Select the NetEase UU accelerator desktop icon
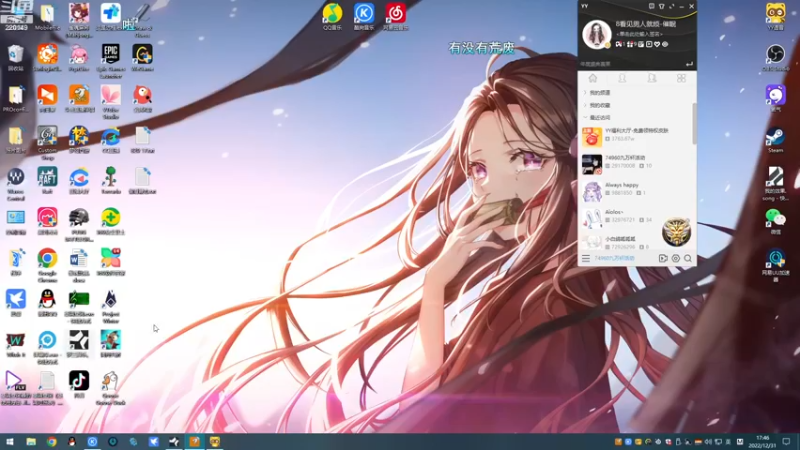The width and height of the screenshot is (800, 450). tap(775, 265)
